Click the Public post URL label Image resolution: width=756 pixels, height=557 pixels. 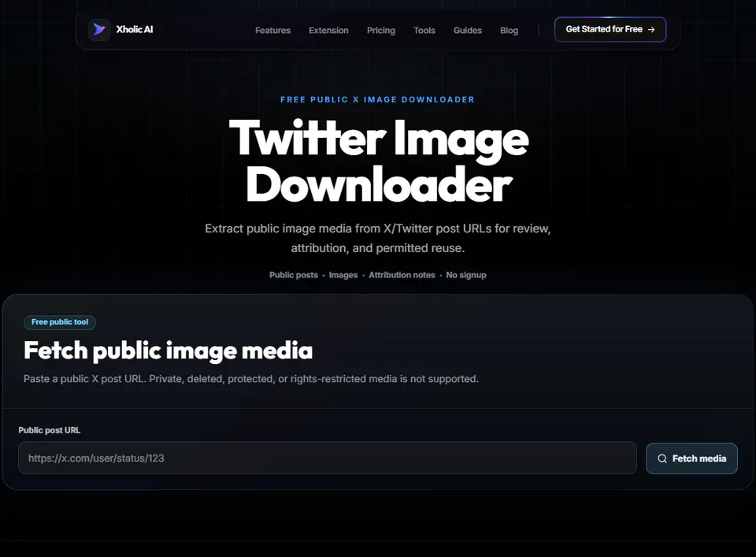[x=49, y=430]
